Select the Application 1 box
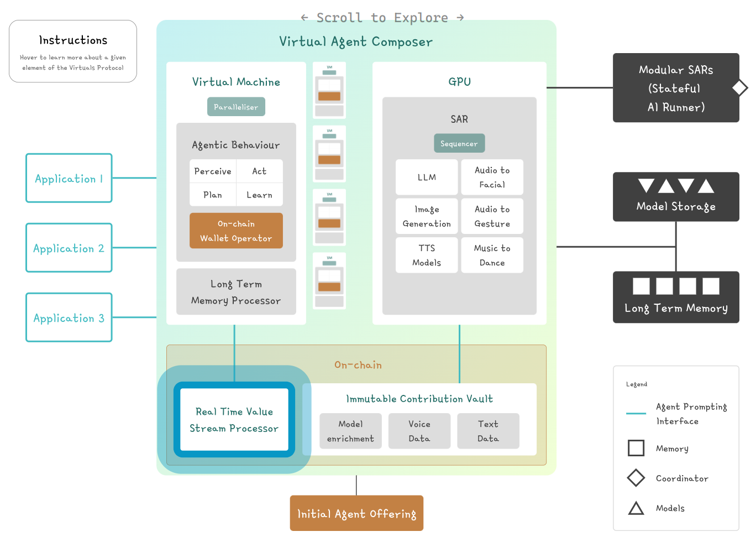The height and width of the screenshot is (547, 756). pyautogui.click(x=69, y=178)
